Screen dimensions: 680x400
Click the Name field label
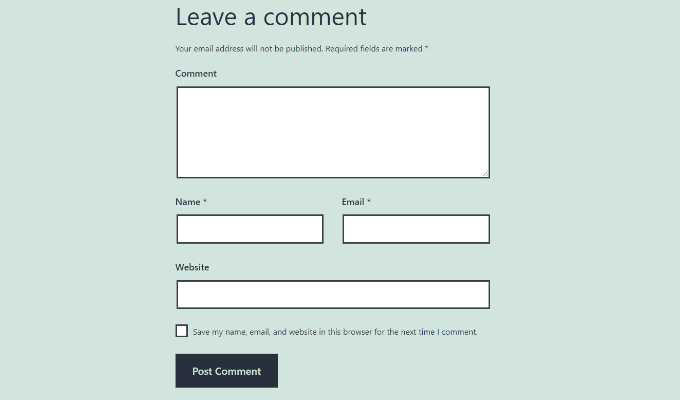coord(188,202)
